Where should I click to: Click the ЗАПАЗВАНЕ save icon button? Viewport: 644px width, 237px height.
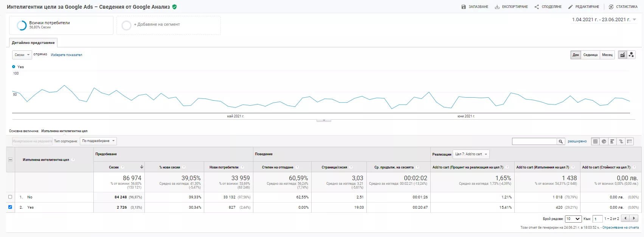[475, 7]
